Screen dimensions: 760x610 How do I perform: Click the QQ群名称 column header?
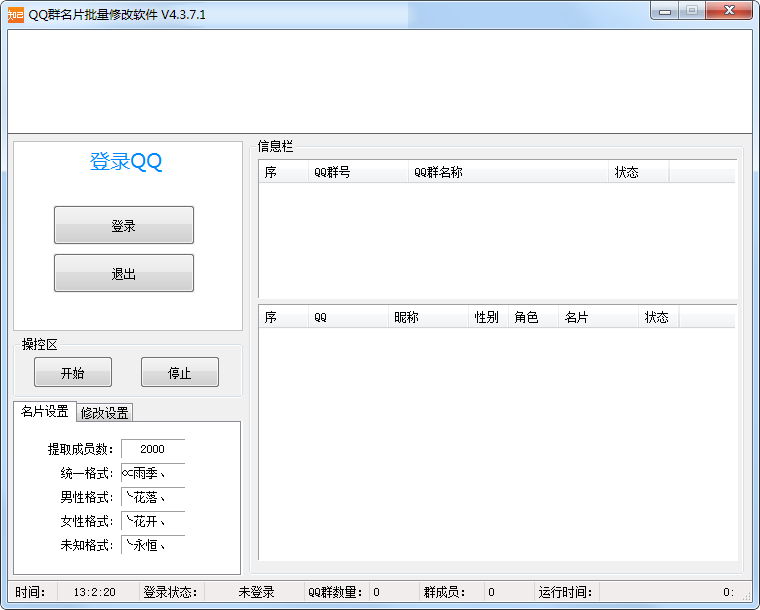tap(508, 173)
